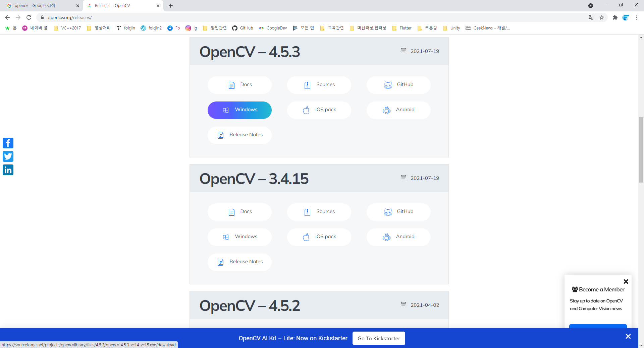Click OpenCV – 3.4.15 heading

pyautogui.click(x=254, y=179)
